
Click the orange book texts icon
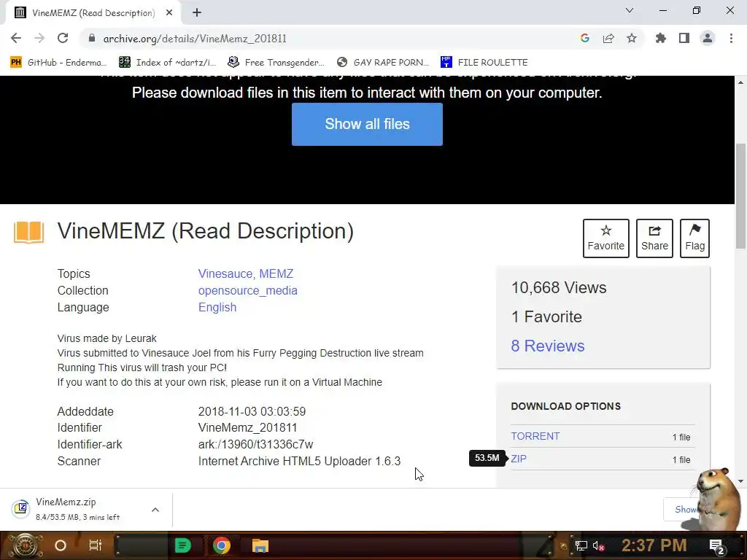point(28,233)
